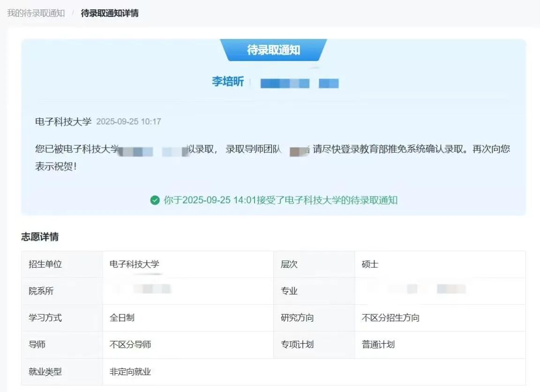Click the green check mark acceptance icon
The height and width of the screenshot is (392, 540).
(x=155, y=200)
